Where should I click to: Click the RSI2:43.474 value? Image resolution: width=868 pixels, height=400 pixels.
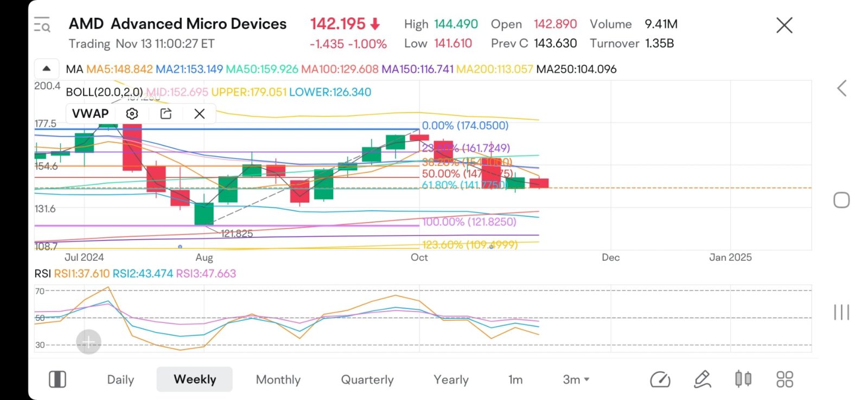(143, 274)
